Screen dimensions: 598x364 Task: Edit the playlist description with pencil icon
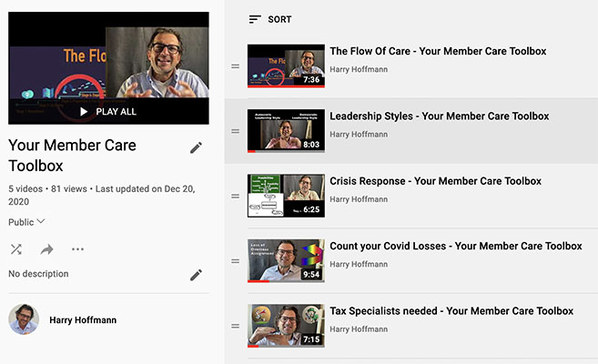click(196, 275)
